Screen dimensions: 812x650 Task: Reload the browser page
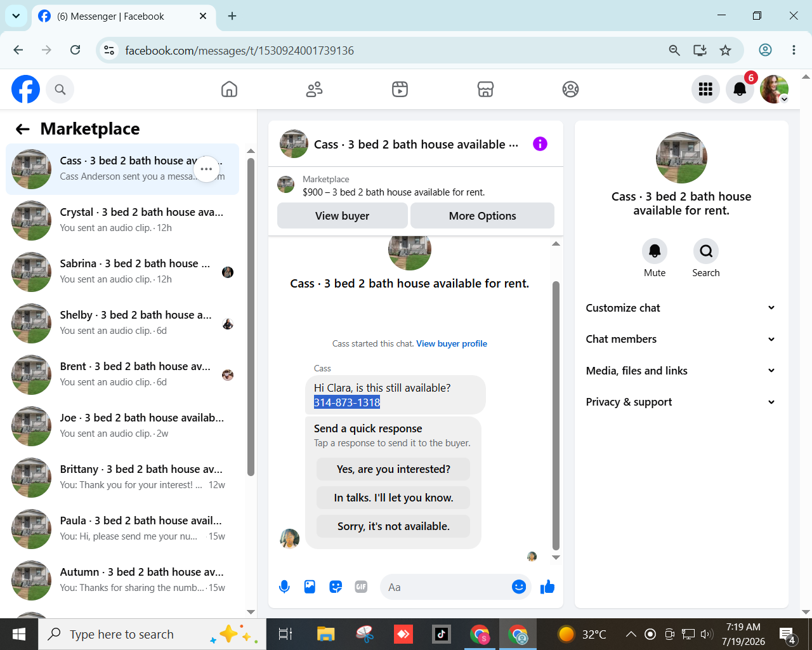click(75, 50)
